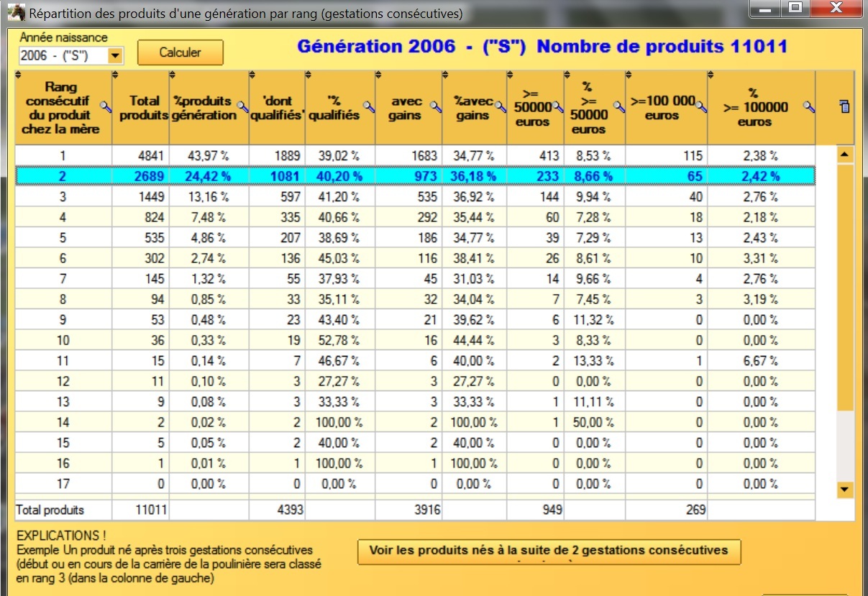Select the cell showing 50,00 %
This screenshot has width=868, height=596.
[x=595, y=422]
